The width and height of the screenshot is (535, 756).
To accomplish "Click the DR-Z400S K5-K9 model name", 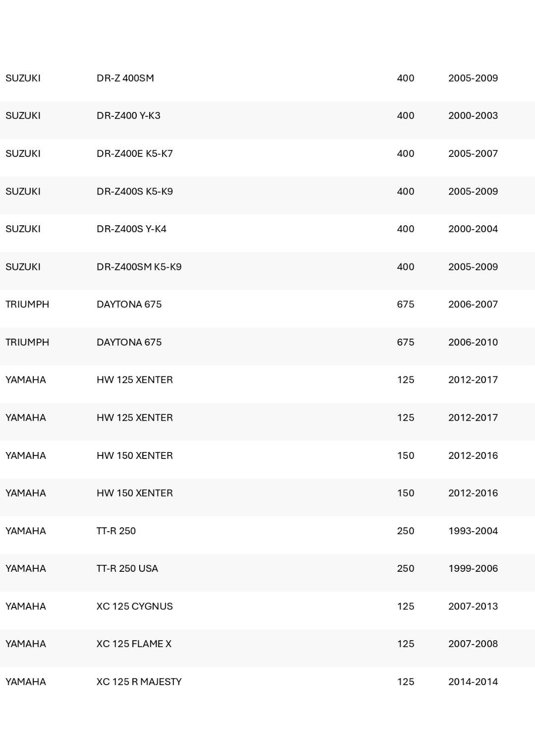I will coord(135,192).
